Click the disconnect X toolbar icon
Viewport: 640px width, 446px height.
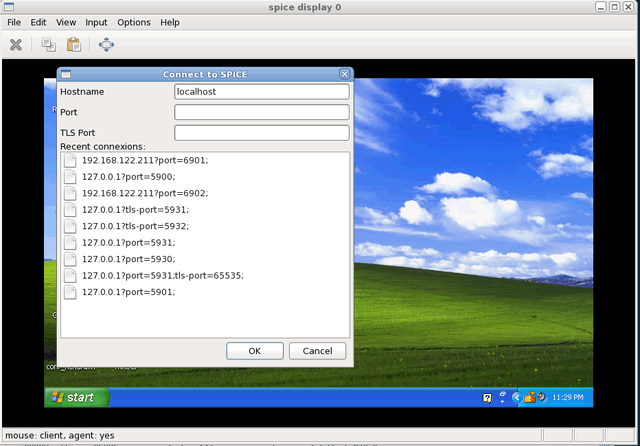point(16,44)
